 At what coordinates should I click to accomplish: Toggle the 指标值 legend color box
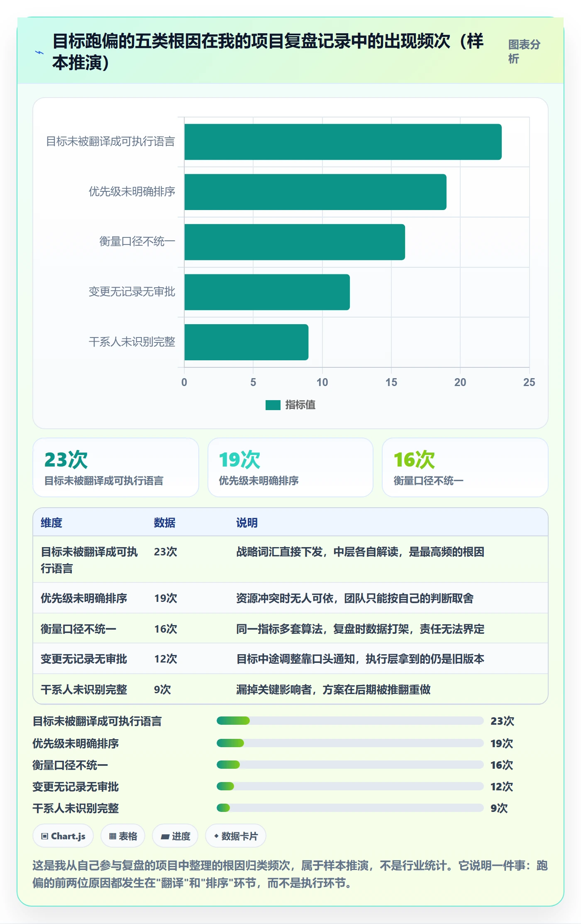coord(273,405)
